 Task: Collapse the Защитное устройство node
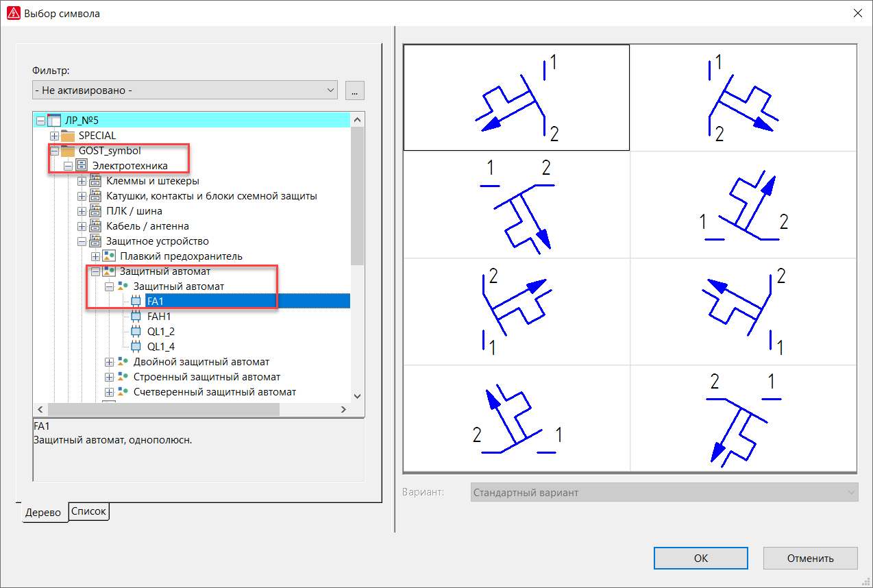click(82, 241)
